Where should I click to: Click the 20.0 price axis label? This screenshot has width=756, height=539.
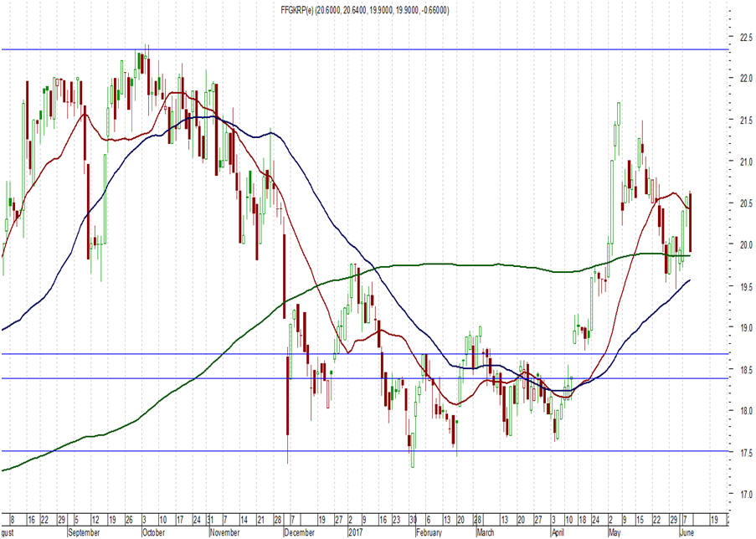(x=746, y=244)
